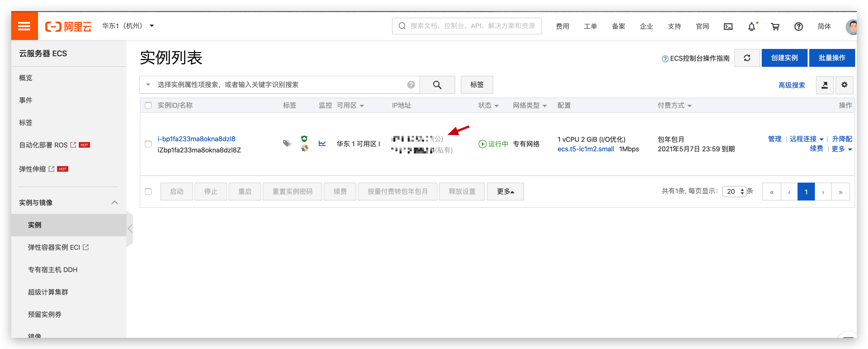The width and height of the screenshot is (868, 349).
Task: Click the green security shield icon
Action: click(x=304, y=138)
